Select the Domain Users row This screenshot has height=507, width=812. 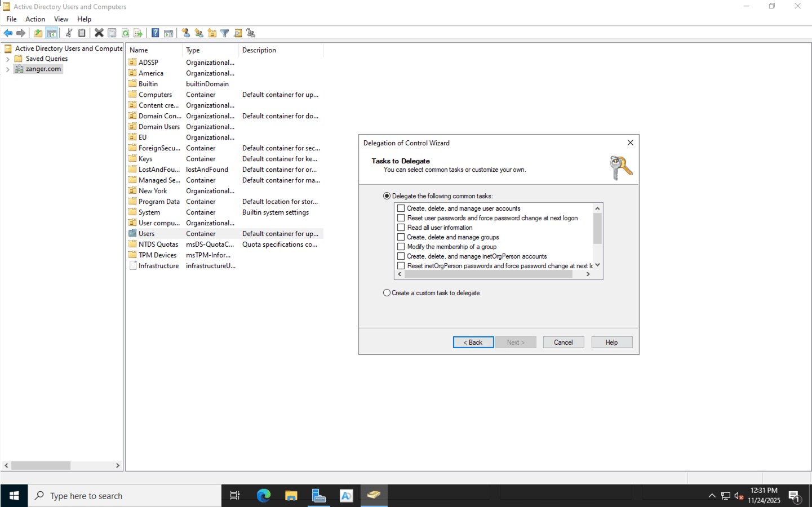tap(225, 127)
